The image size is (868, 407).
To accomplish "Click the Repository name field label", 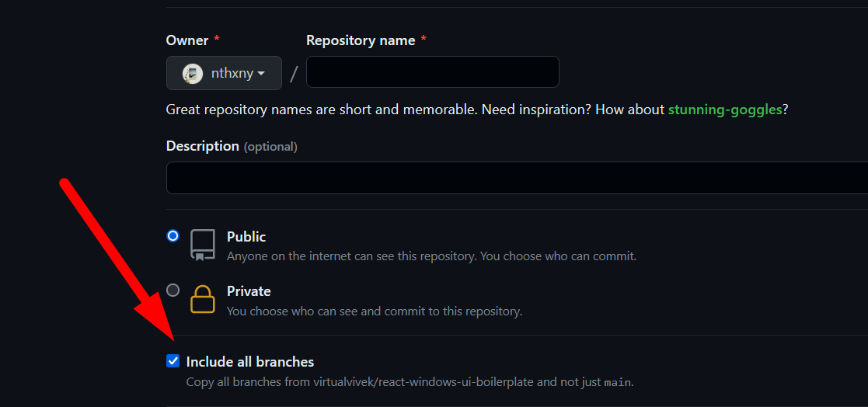I will click(x=361, y=40).
